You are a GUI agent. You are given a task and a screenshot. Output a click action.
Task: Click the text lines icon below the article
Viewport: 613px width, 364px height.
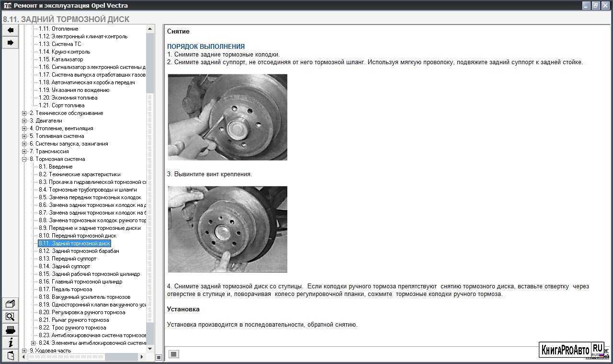(174, 354)
